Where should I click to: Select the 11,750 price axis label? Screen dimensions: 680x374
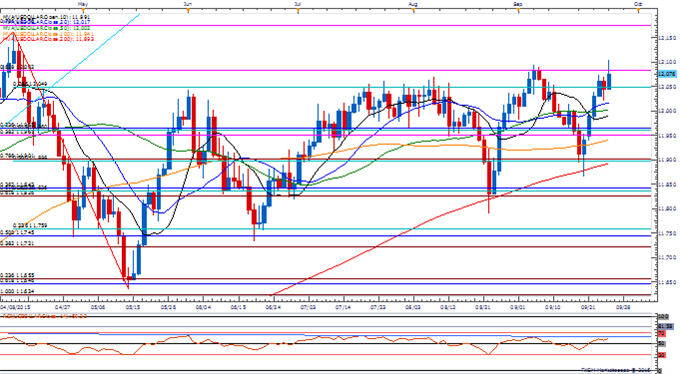coord(667,233)
